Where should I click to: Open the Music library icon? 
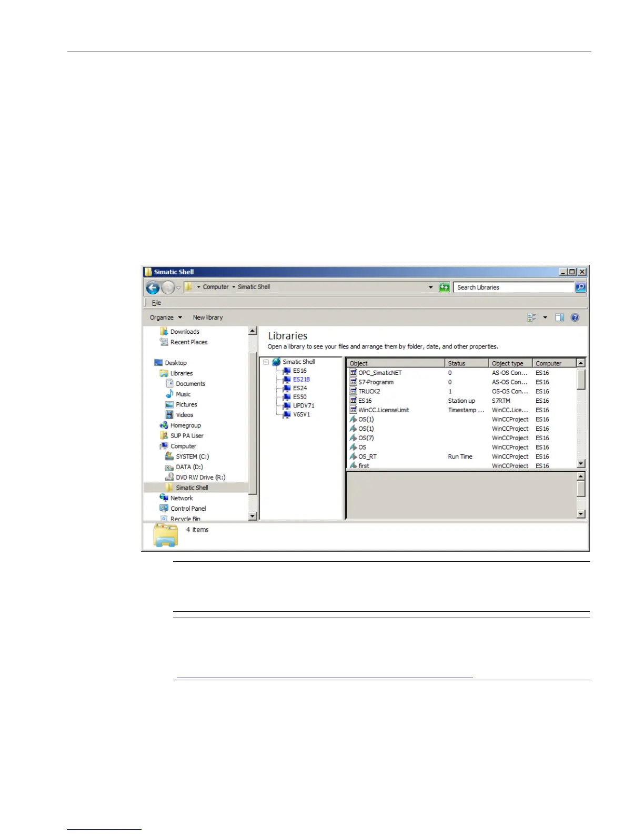[169, 394]
